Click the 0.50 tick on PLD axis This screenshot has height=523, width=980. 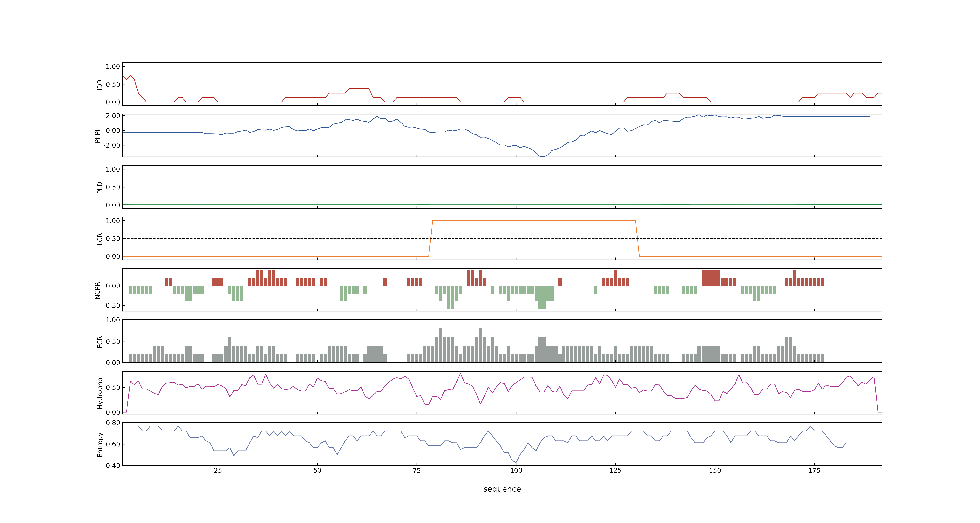pyautogui.click(x=113, y=187)
